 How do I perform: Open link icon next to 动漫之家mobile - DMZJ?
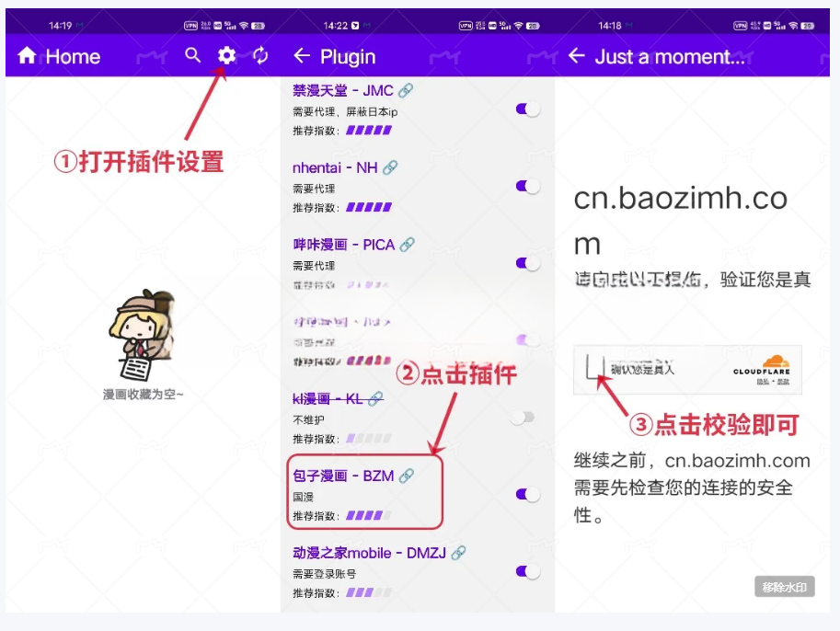[458, 553]
